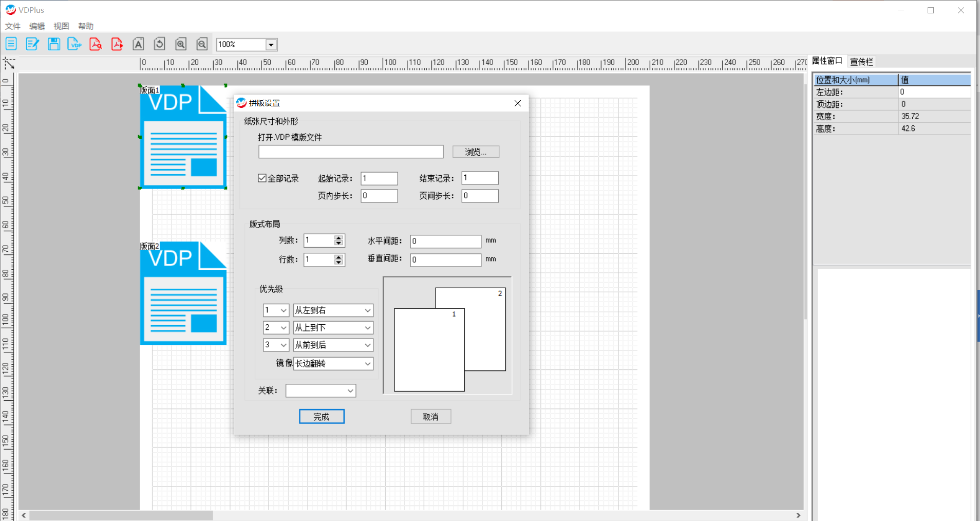Click the 起始记录 input field
Image resolution: width=980 pixels, height=521 pixels.
[379, 178]
